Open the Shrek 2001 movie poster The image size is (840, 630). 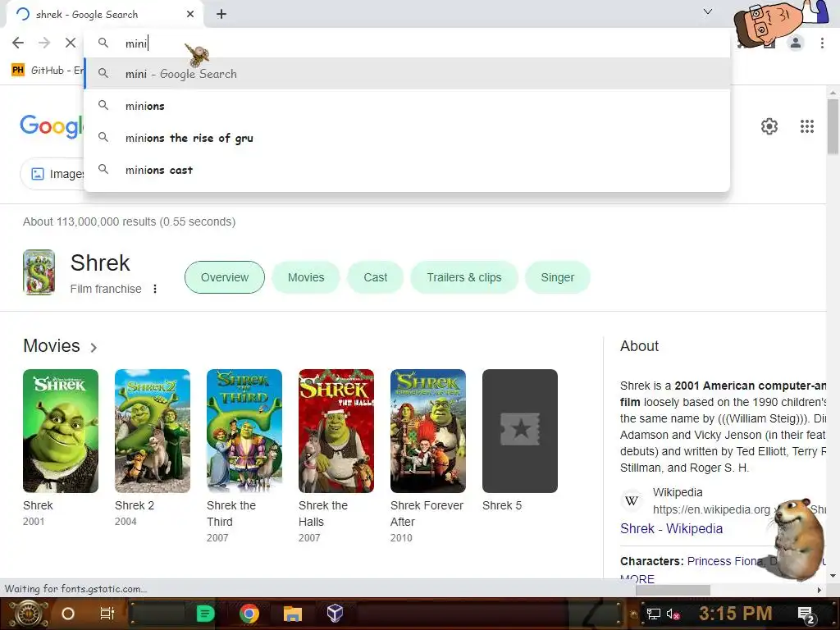[x=61, y=431]
